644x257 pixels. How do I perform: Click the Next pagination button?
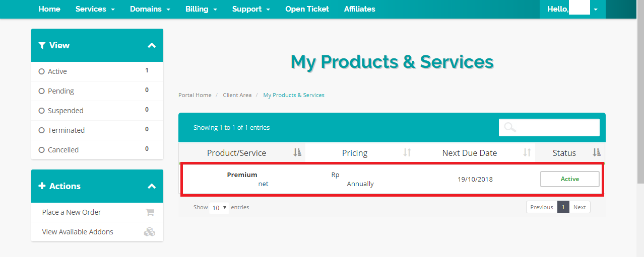(579, 207)
